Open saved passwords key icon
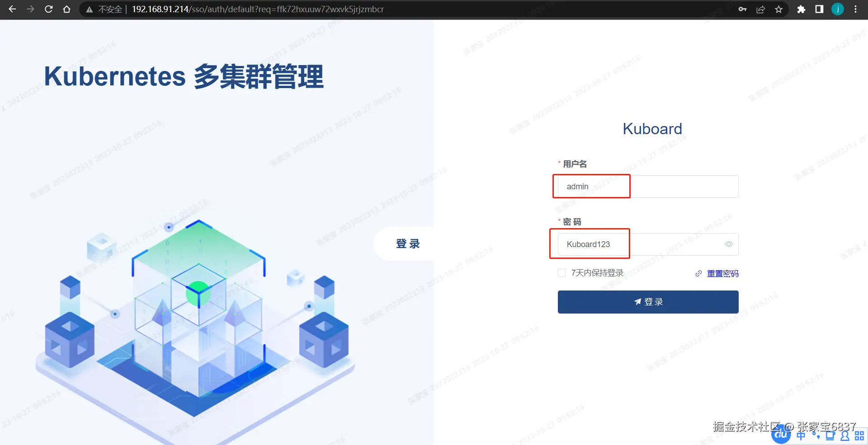Image resolution: width=868 pixels, height=445 pixels. [742, 9]
